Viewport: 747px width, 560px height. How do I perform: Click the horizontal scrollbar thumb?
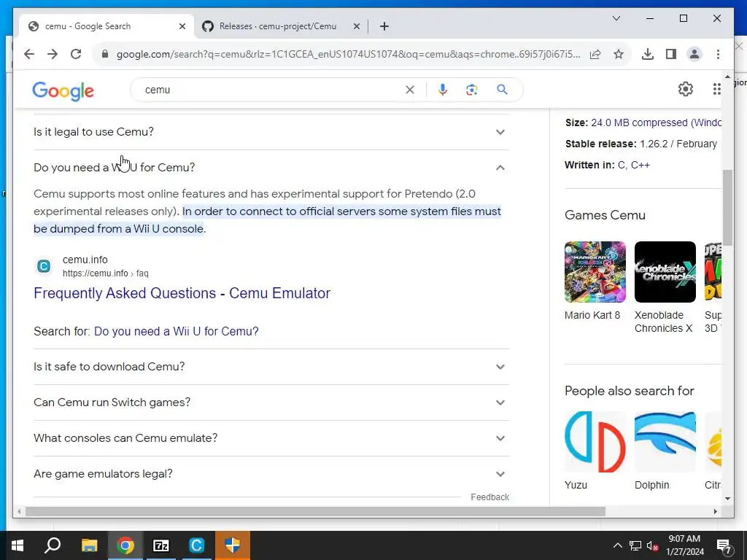pyautogui.click(x=315, y=512)
